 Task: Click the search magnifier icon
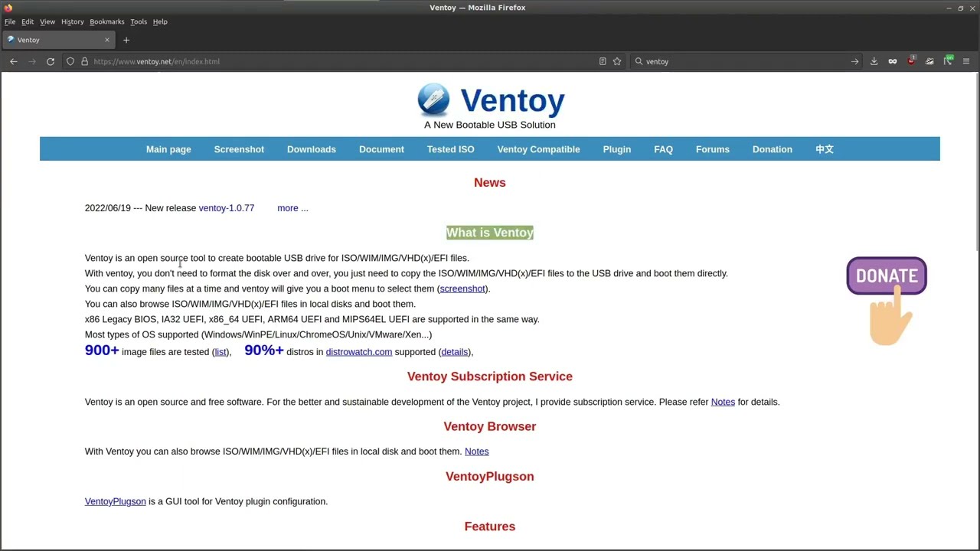coord(639,61)
